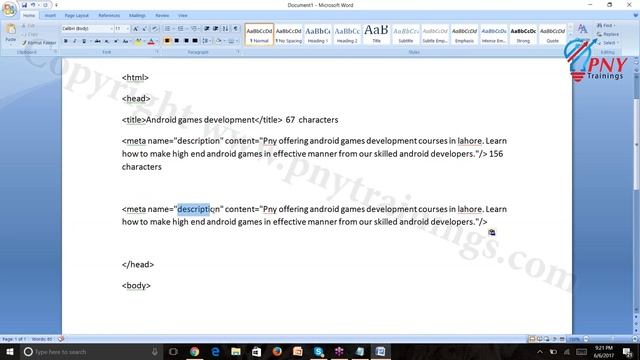Screen dimensions: 640x360
Task: Open the font name dropdown
Action: click(111, 29)
